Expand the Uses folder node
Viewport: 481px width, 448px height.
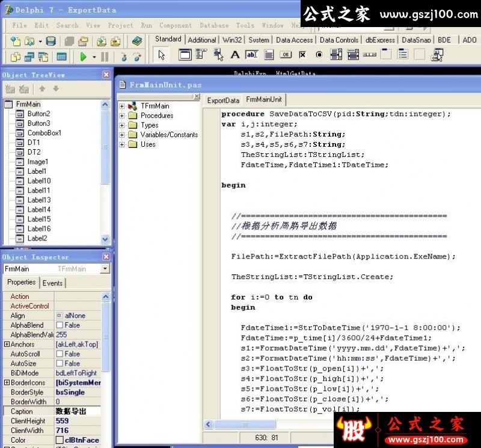pos(122,144)
